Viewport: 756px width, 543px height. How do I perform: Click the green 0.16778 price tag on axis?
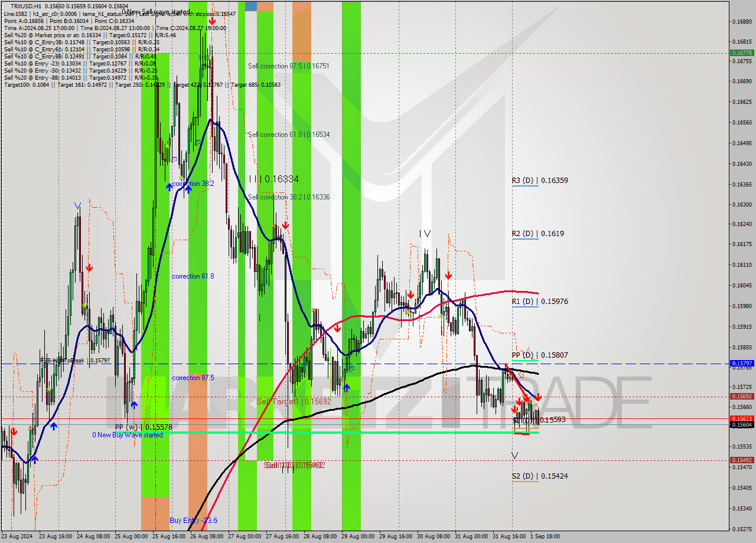point(742,53)
